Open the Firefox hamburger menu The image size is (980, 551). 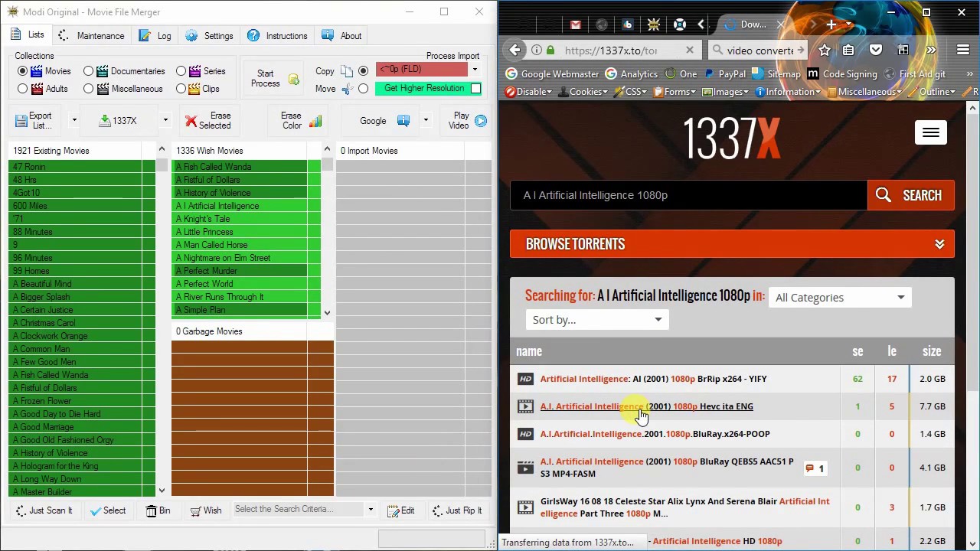[963, 51]
